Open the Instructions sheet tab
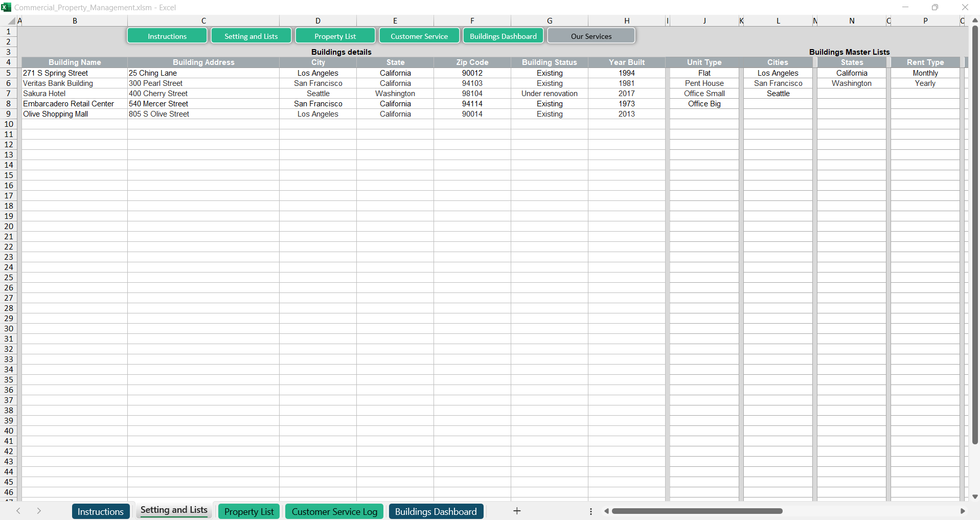The image size is (980, 520). click(101, 511)
